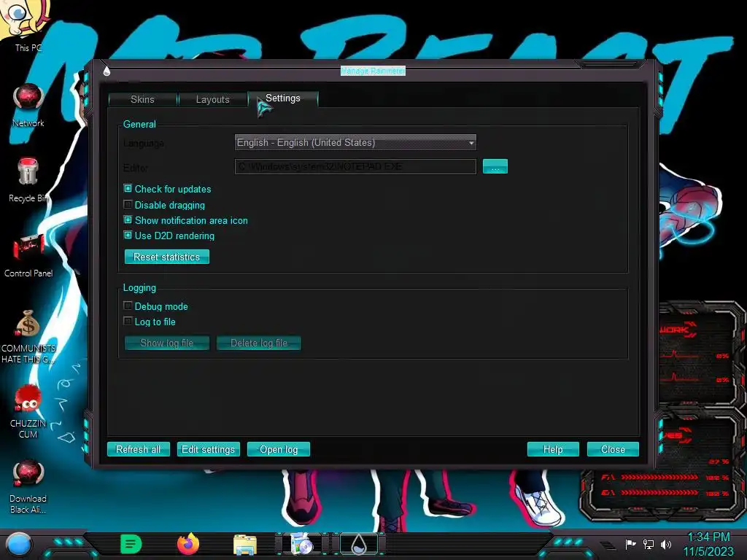The width and height of the screenshot is (747, 560).
Task: Open the network tray icon
Action: point(649,544)
